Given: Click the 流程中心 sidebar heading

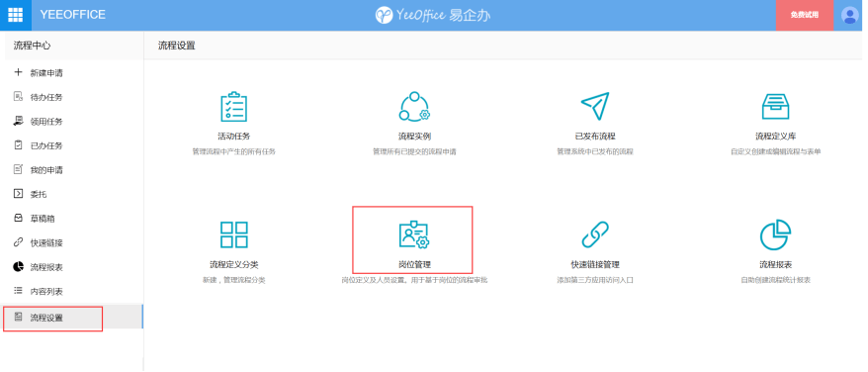Looking at the screenshot, I should click(x=32, y=46).
